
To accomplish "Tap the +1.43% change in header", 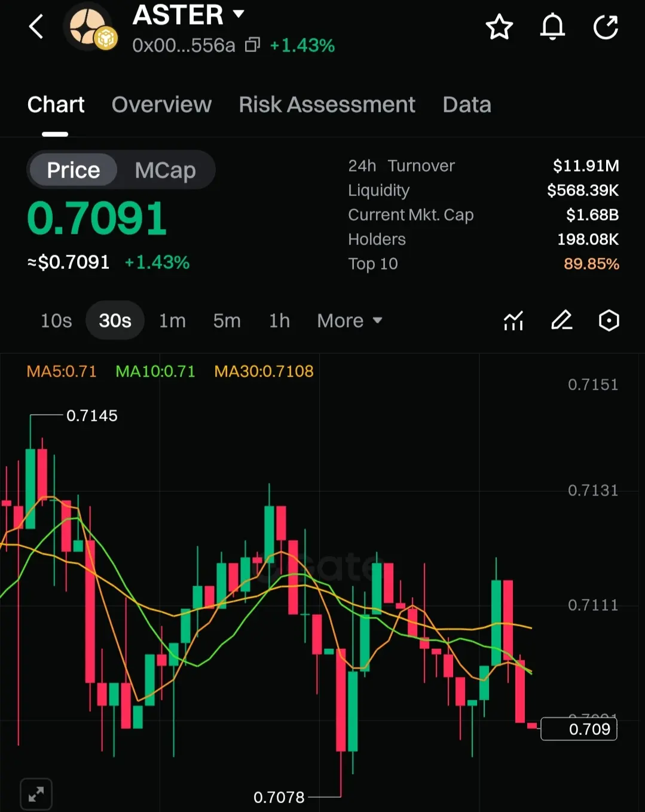I will point(302,45).
